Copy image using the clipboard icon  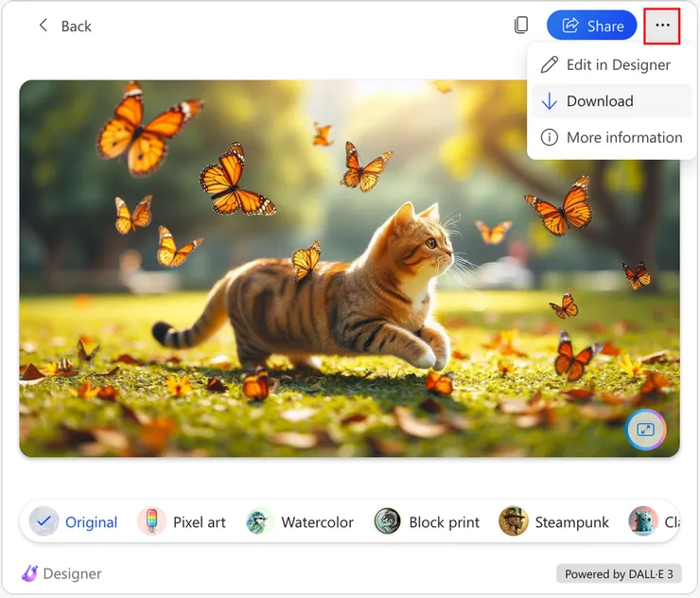click(x=521, y=25)
